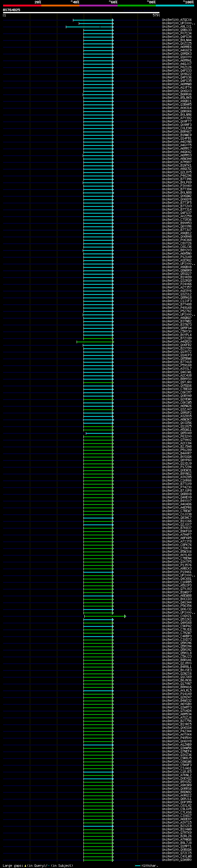Click the UniRef100_Q1KXY0 label
The height and width of the screenshot is (868, 197).
(176, 57)
